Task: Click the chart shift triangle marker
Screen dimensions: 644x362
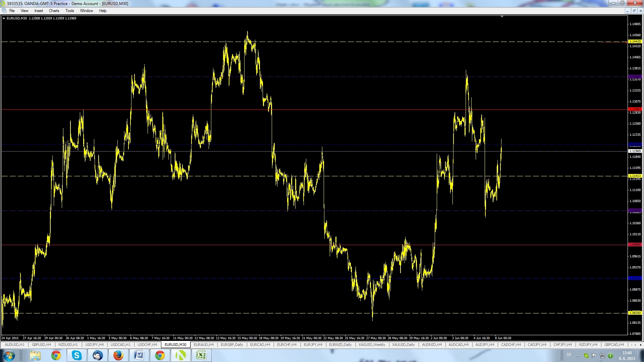Action: click(x=502, y=16)
